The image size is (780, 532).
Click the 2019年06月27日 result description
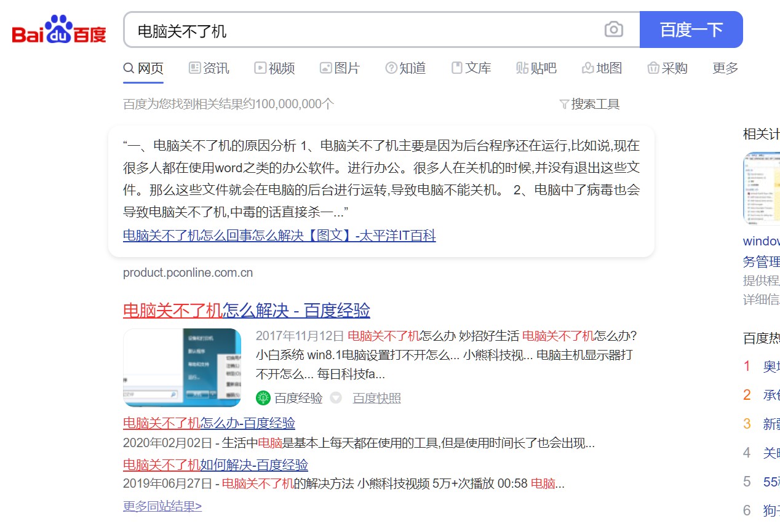[x=344, y=483]
